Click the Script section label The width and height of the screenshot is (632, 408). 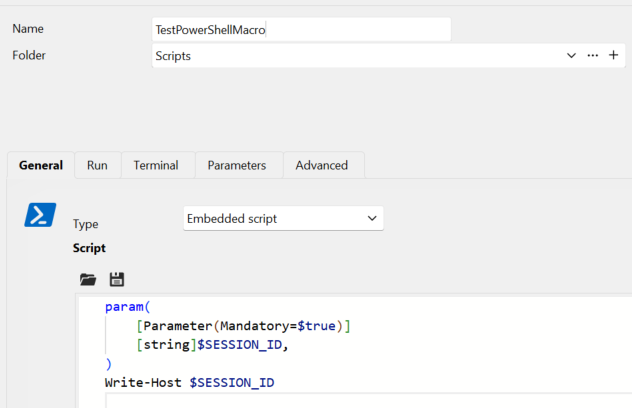pos(89,248)
